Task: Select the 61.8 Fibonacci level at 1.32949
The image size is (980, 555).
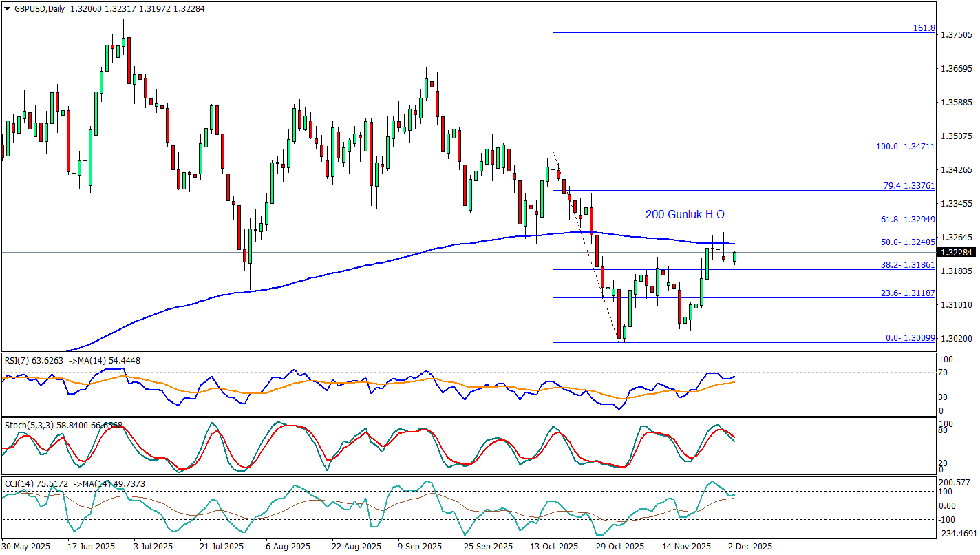Action: pos(908,220)
